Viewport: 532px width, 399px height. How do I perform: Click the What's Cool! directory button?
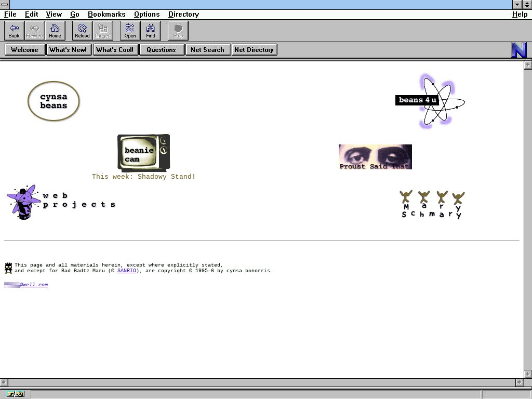click(115, 50)
